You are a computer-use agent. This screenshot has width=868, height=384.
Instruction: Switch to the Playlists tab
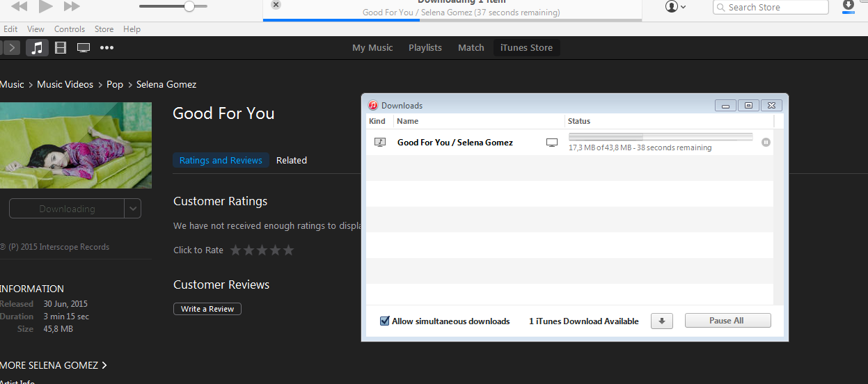pos(425,47)
